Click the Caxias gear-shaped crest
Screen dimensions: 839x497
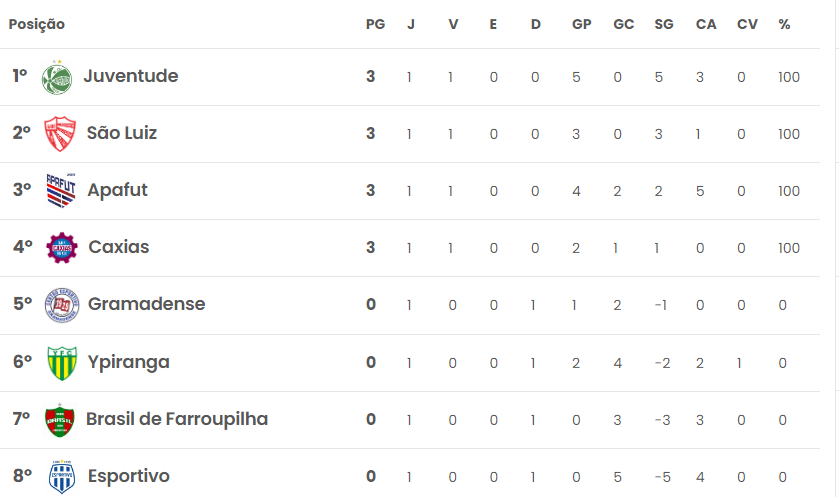pos(62,248)
